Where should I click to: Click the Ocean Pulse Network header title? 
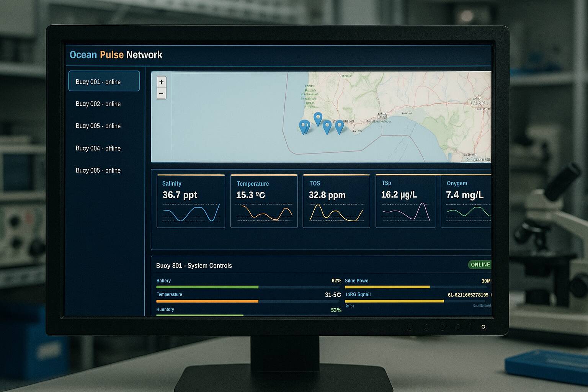(x=116, y=55)
